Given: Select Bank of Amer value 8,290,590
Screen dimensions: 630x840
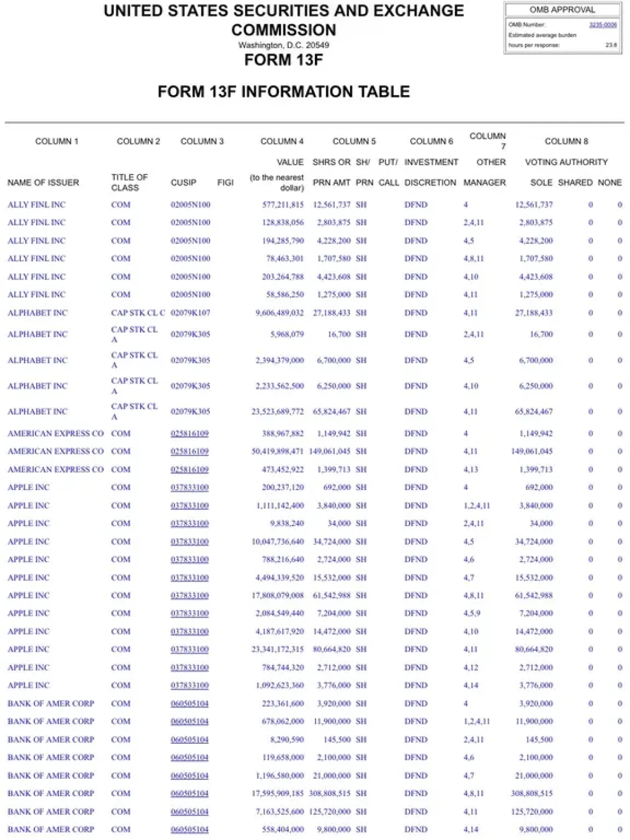Looking at the screenshot, I should tap(287, 740).
